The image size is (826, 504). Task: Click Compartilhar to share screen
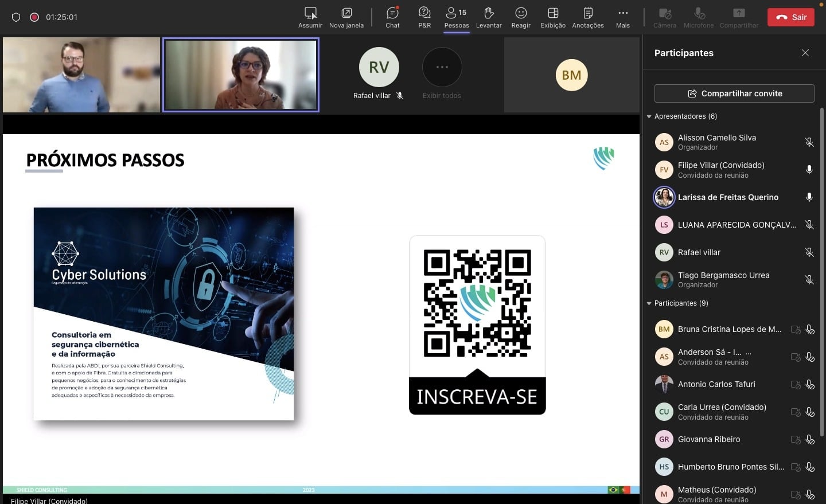coord(739,17)
